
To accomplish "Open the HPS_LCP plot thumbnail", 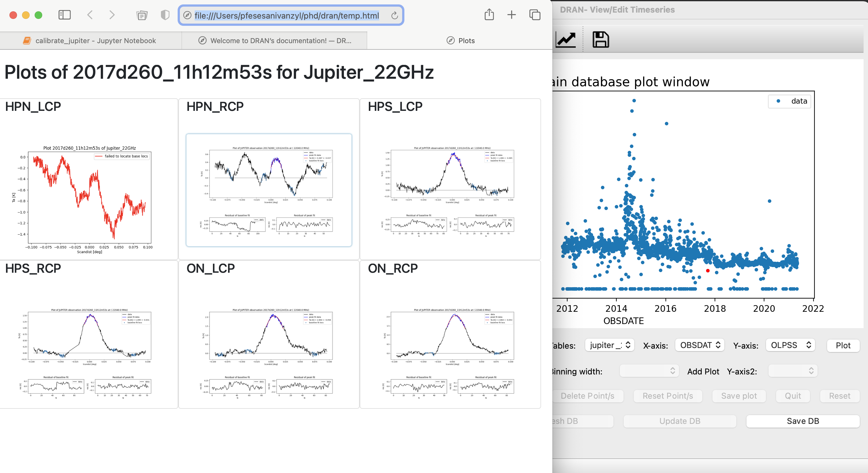I will point(450,190).
